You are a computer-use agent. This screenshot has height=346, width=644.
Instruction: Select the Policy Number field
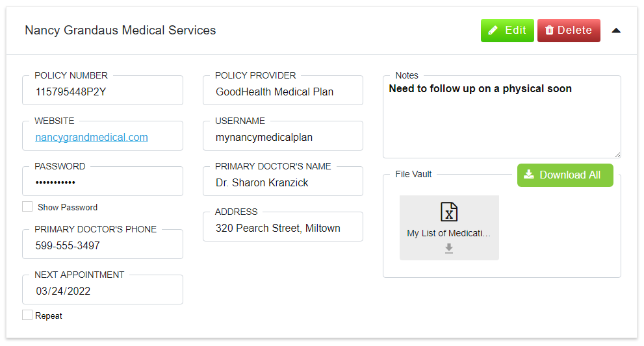[103, 90]
